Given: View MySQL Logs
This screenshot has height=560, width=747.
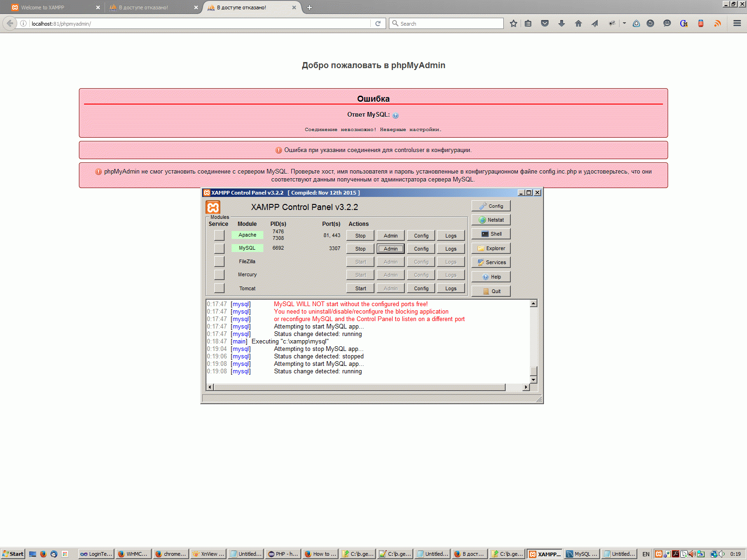Looking at the screenshot, I should click(451, 249).
